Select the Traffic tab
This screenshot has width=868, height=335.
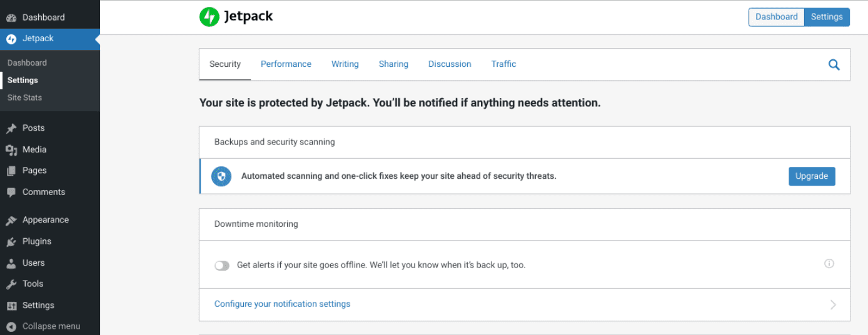503,64
